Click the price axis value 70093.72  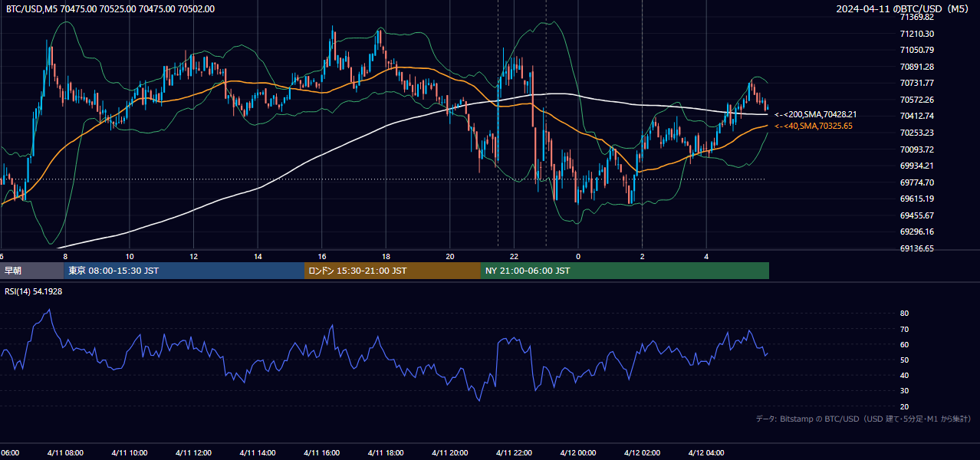point(916,149)
